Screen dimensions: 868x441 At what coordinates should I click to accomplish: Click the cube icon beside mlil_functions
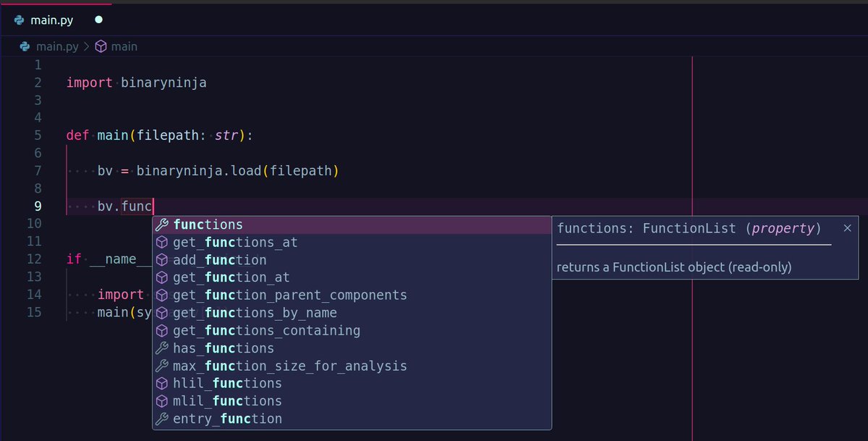coord(162,401)
